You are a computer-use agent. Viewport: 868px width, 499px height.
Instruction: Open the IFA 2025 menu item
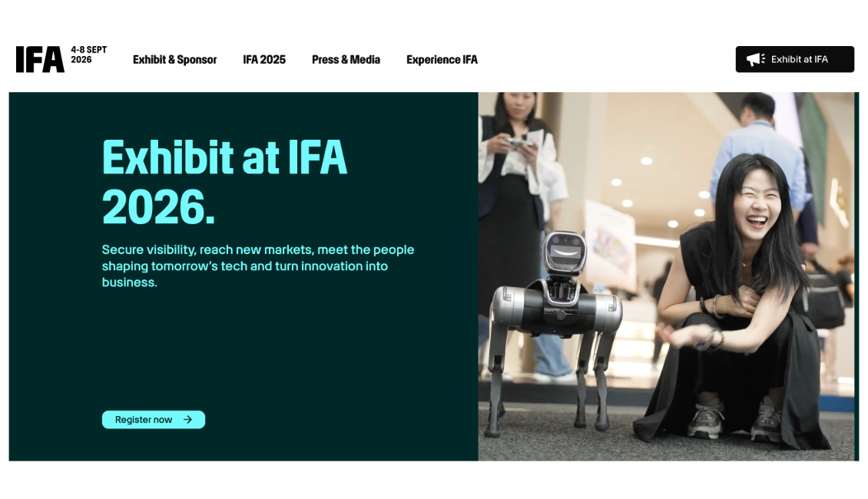(264, 60)
